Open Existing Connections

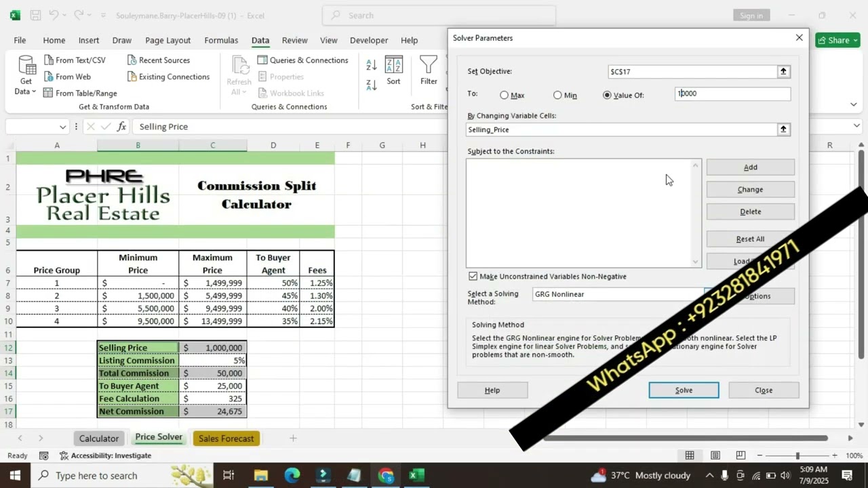tap(167, 77)
